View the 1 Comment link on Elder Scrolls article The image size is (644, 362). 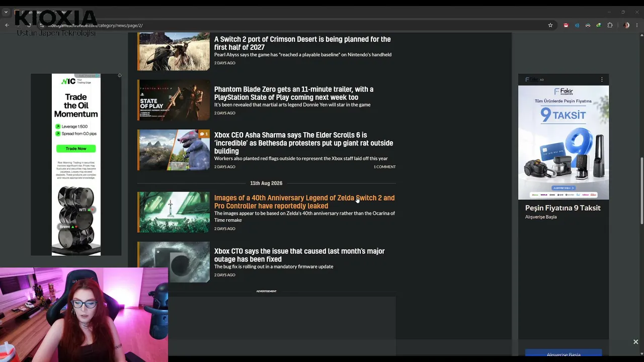384,167
